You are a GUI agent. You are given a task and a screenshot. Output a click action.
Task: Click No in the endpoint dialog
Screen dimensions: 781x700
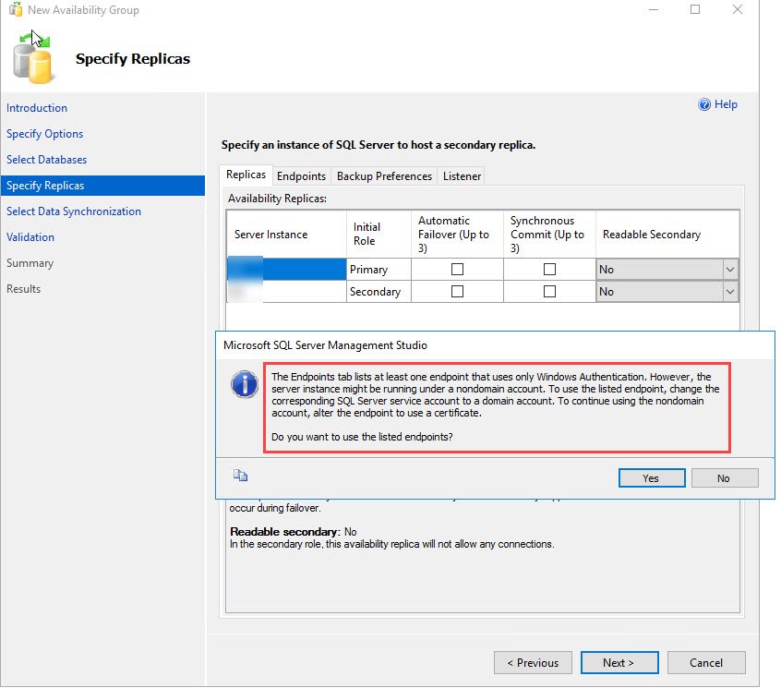[725, 477]
